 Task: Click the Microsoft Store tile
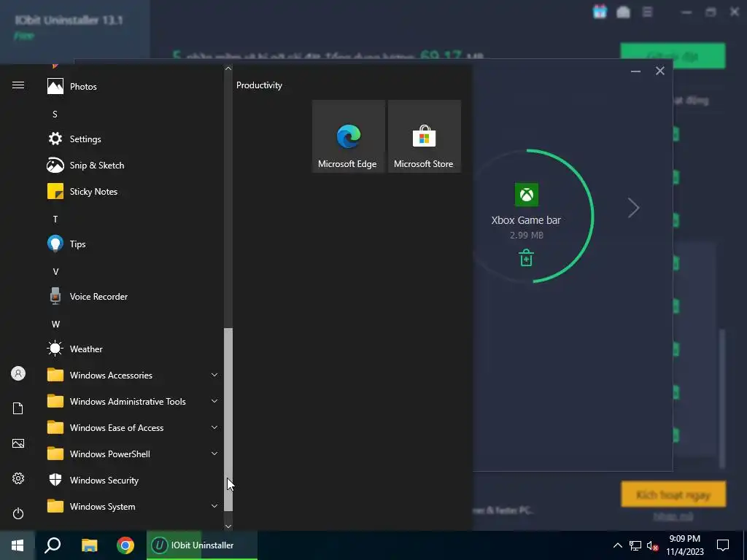click(x=425, y=136)
